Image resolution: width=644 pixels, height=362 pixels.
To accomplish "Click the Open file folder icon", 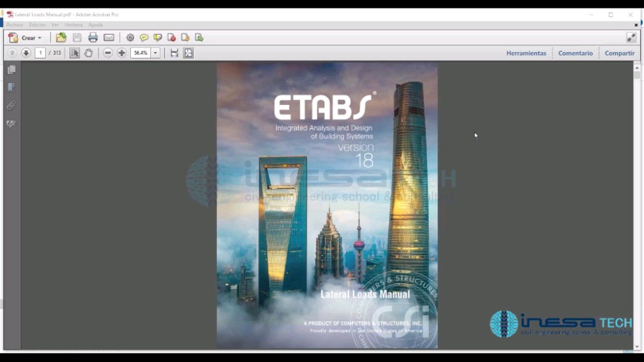I will 61,38.
